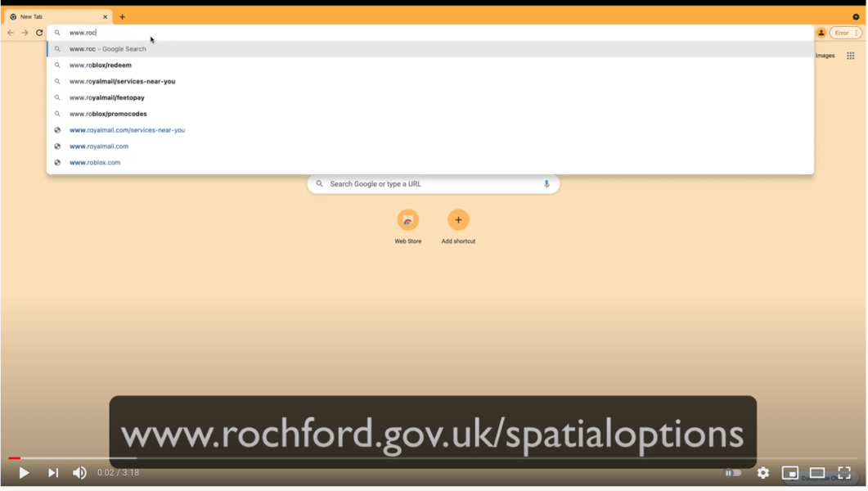
Task: Skip to the next video
Action: [x=52, y=473]
